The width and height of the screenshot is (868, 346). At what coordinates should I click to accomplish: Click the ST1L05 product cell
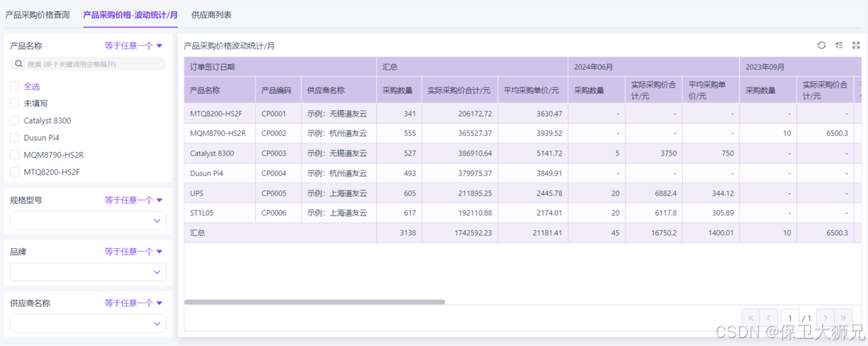220,213
